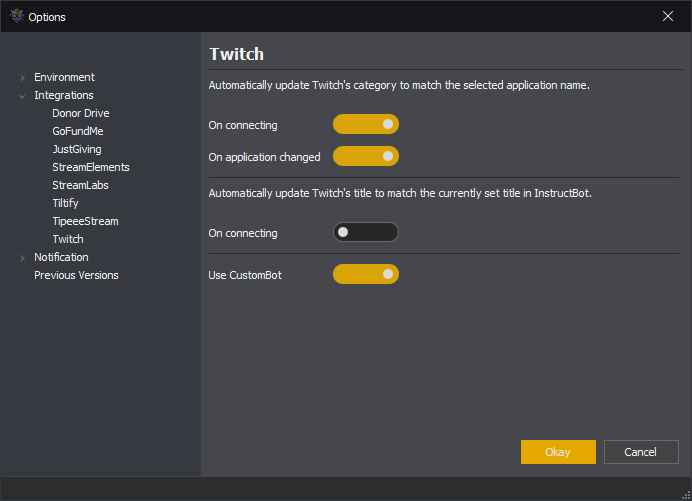Screen dimensions: 692x501
Task: Select Environment in the options tree
Action: click(64, 77)
